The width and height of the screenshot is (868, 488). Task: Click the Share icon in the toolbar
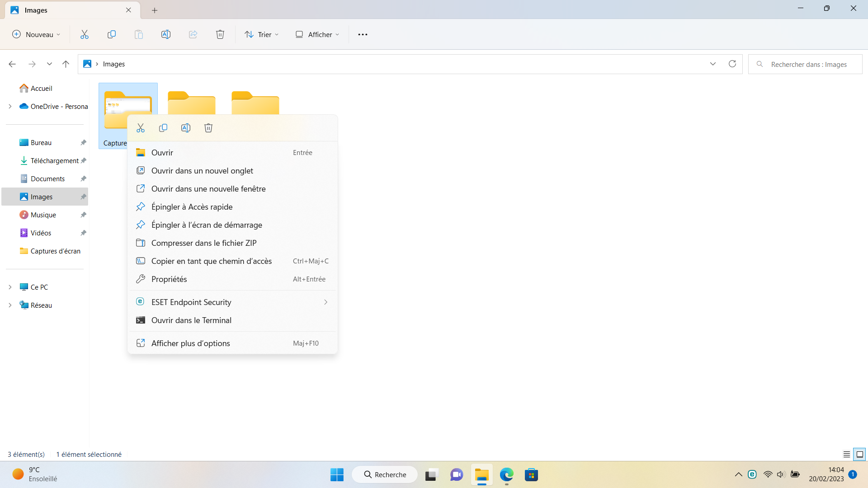(193, 34)
